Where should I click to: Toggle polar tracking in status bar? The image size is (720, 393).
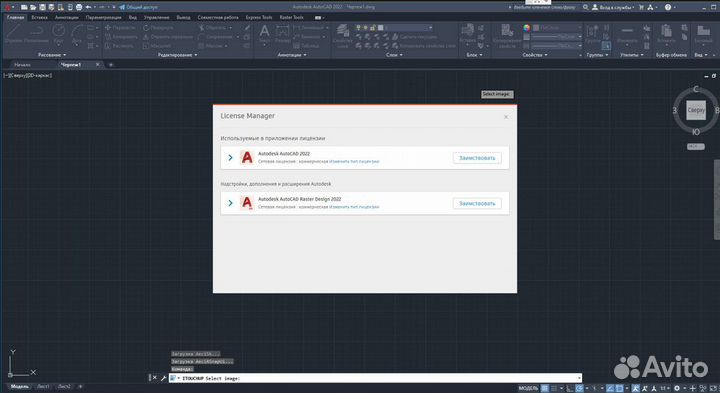tap(579, 388)
